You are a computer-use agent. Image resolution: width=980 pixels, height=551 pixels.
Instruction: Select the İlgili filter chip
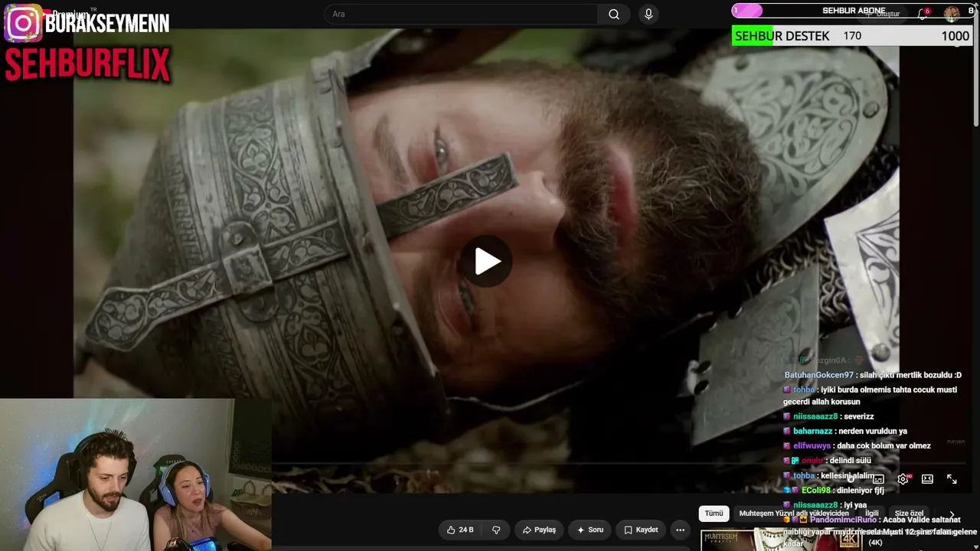click(x=872, y=514)
